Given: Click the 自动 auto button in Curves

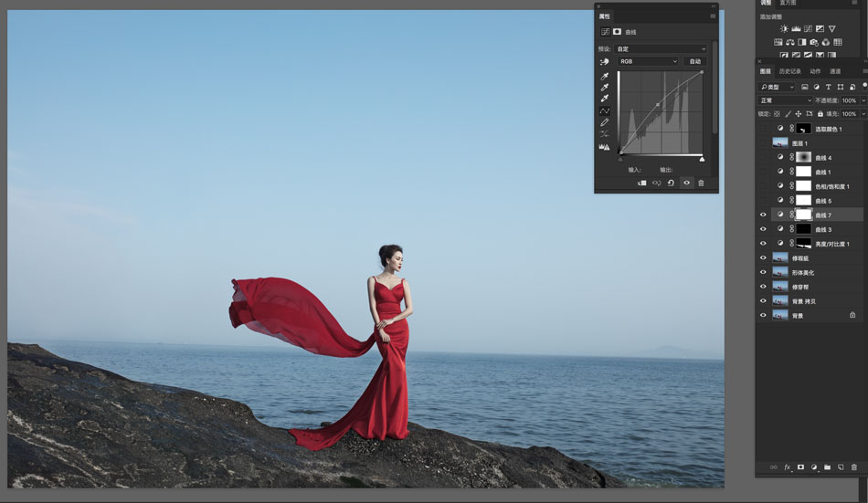Looking at the screenshot, I should pos(694,61).
